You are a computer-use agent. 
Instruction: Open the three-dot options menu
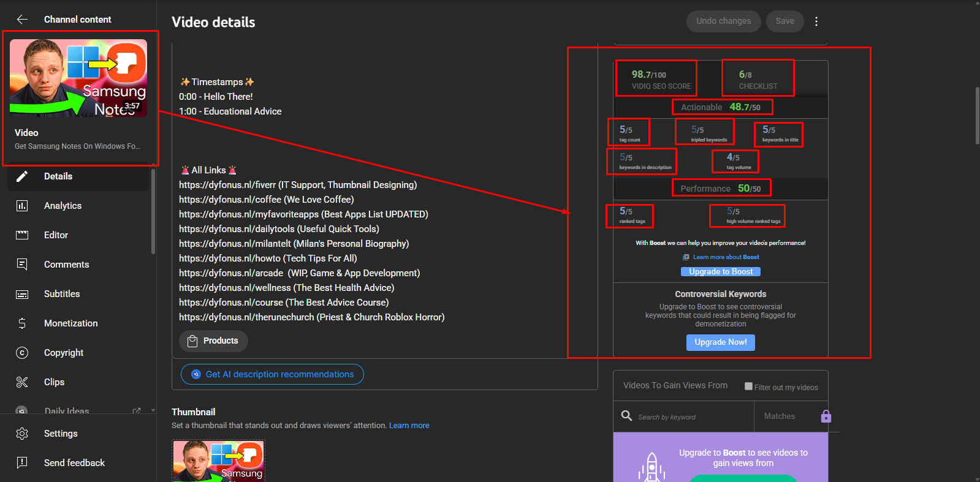pyautogui.click(x=816, y=21)
